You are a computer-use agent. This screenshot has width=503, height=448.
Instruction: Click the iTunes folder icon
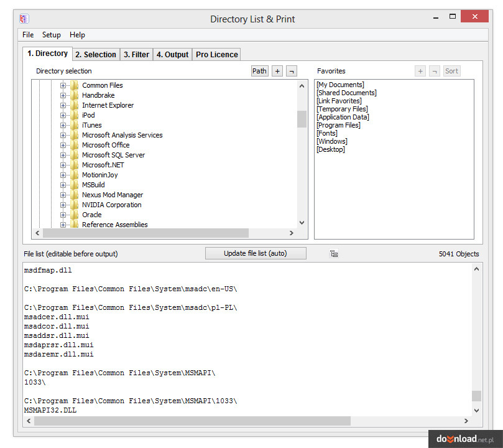coord(75,125)
